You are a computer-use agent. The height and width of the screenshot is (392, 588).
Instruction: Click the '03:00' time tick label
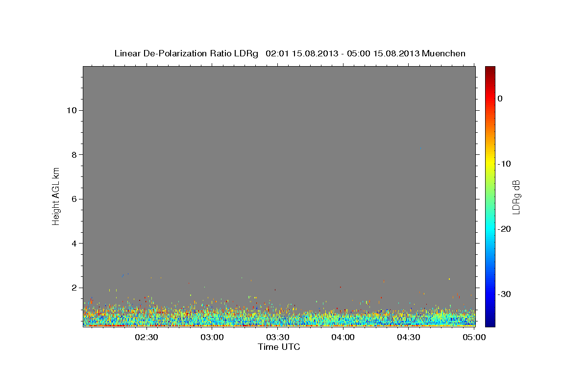(212, 337)
